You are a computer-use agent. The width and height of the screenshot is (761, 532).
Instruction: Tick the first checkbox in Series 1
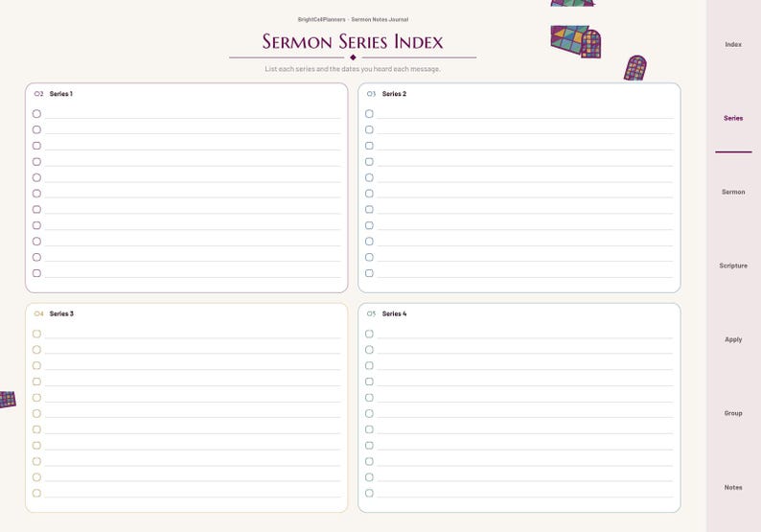(36, 113)
